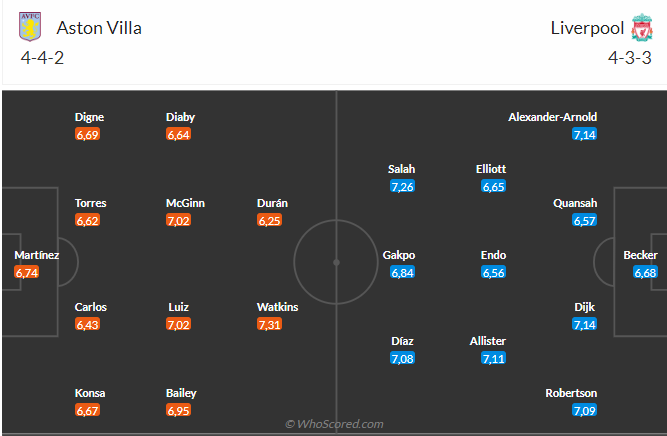Select Allister's 7,11 rating badge
Viewport: 667px width, 436px height.
tap(493, 359)
